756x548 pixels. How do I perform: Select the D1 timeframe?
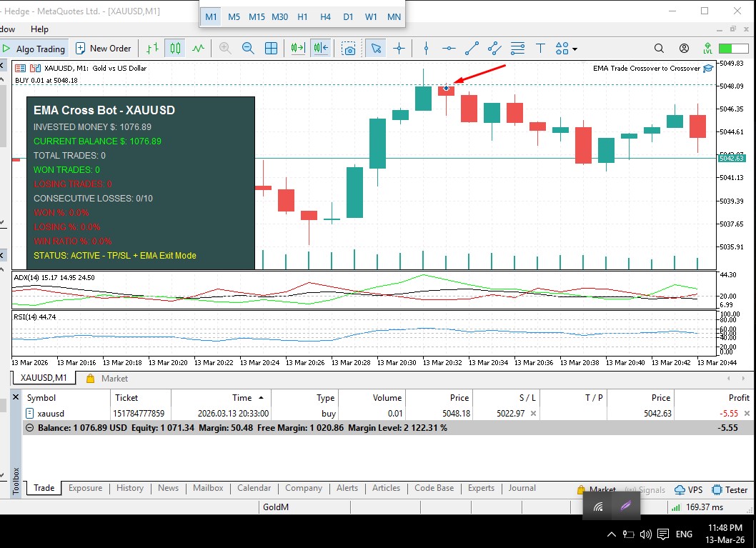click(348, 17)
